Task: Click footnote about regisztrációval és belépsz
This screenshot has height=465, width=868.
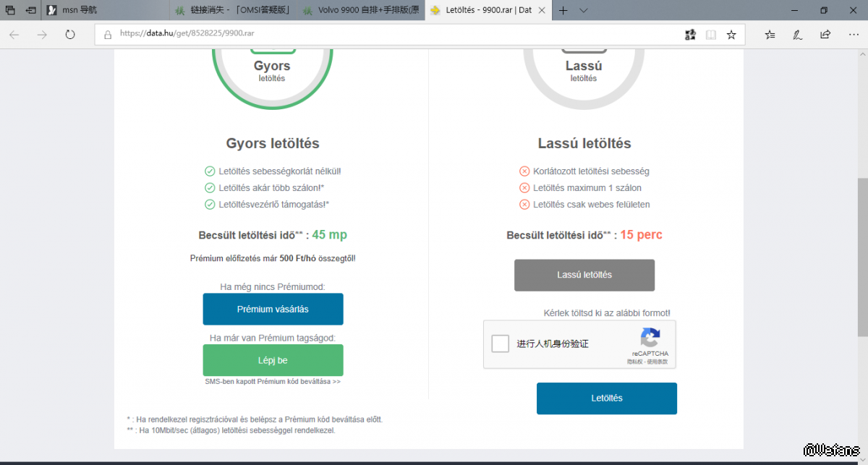Action: pyautogui.click(x=255, y=419)
